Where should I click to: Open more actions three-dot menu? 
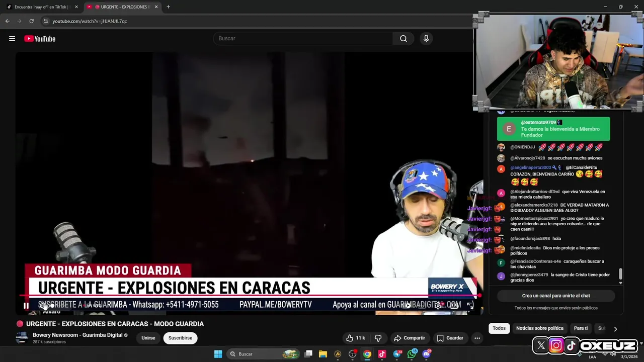(x=477, y=338)
